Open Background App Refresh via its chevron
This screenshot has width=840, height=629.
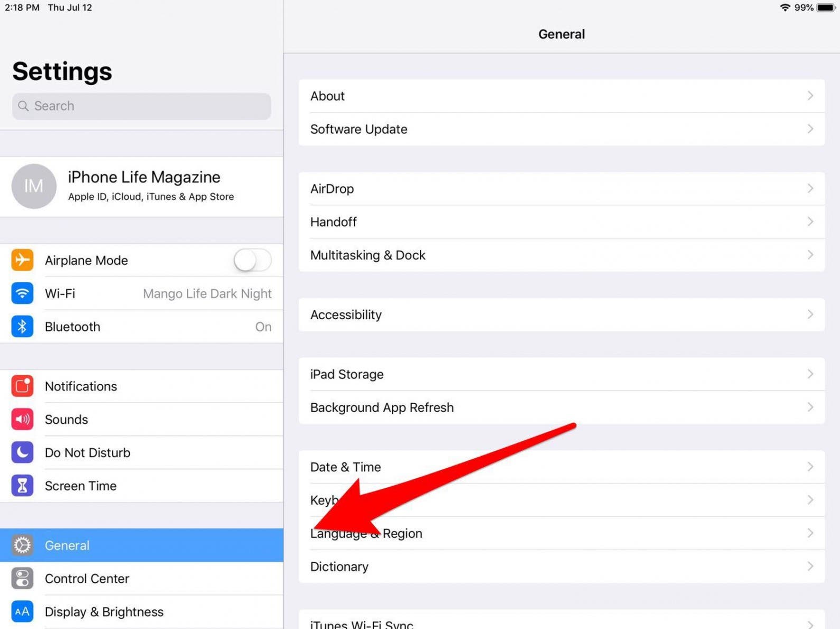tap(810, 407)
